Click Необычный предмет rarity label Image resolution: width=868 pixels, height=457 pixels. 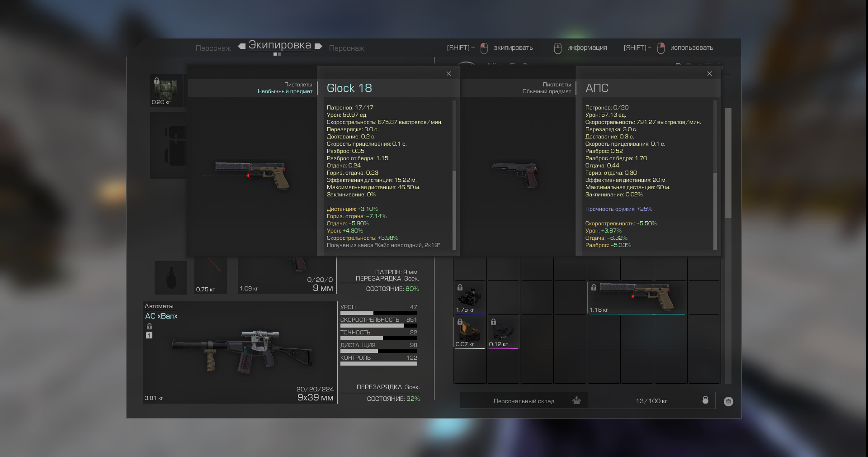(285, 91)
